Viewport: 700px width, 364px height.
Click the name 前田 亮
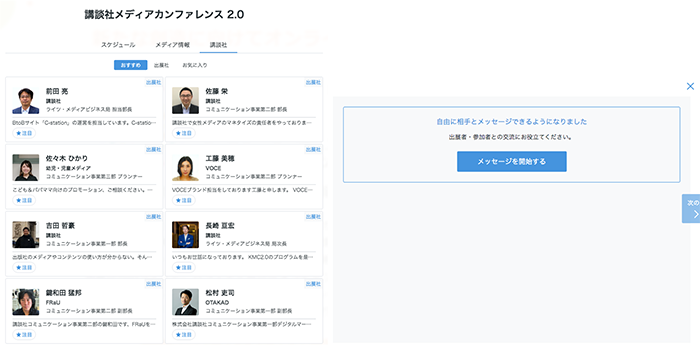[57, 91]
